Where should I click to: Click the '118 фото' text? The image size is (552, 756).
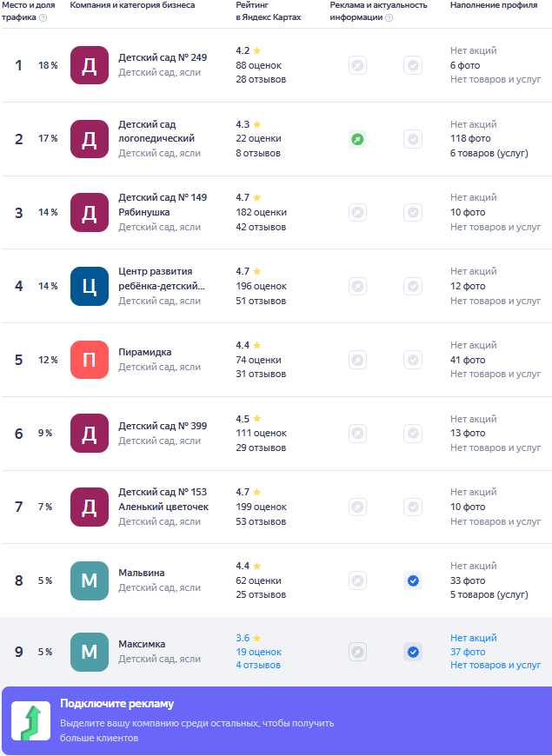tap(470, 139)
